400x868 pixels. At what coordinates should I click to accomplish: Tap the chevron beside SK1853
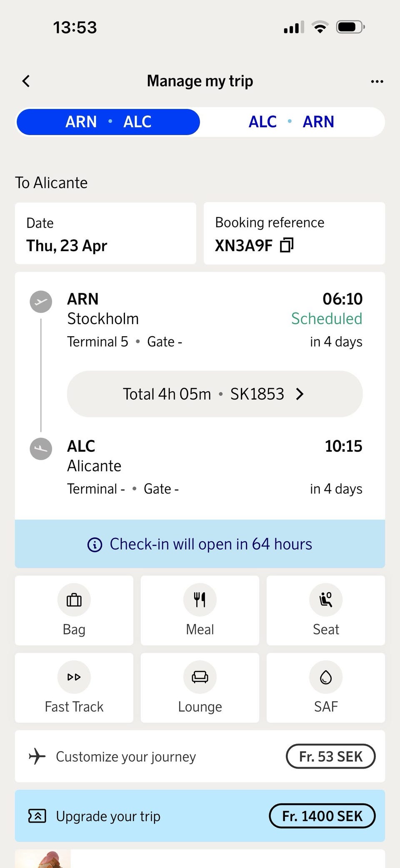[300, 394]
